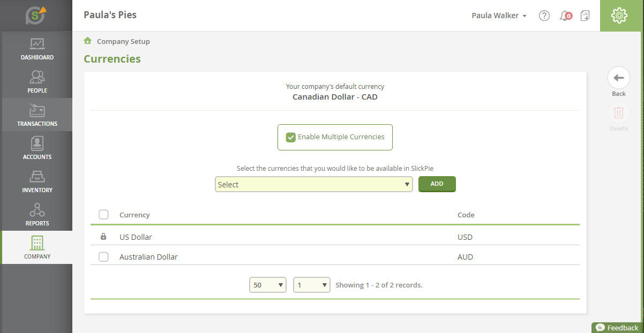This screenshot has width=644, height=333.
Task: Click the ADD currency button
Action: pos(437,184)
